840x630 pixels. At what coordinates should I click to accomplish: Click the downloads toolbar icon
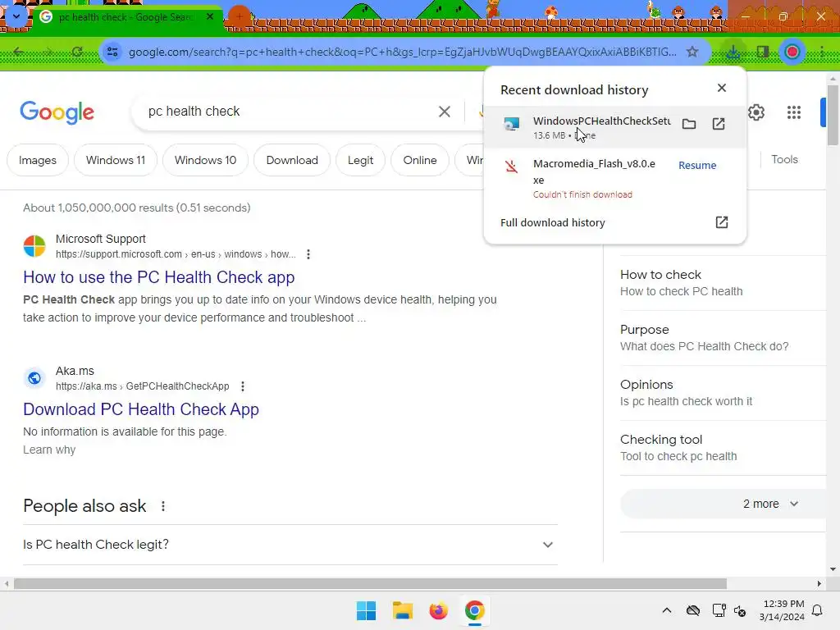point(733,52)
